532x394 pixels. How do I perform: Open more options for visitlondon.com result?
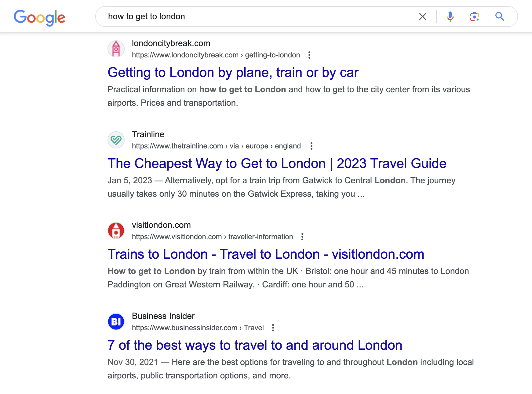click(x=302, y=237)
